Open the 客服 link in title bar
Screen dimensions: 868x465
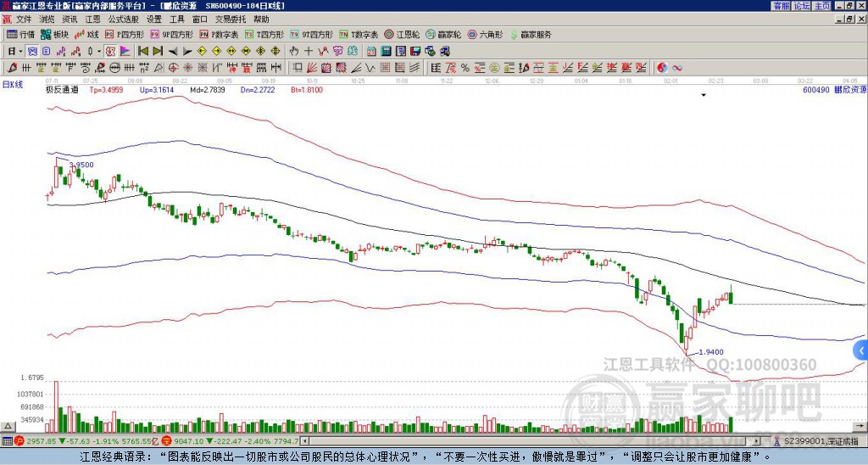pyautogui.click(x=781, y=6)
